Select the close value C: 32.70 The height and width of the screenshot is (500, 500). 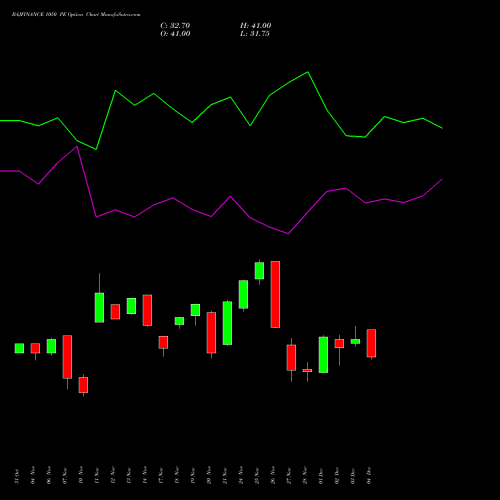pyautogui.click(x=175, y=26)
